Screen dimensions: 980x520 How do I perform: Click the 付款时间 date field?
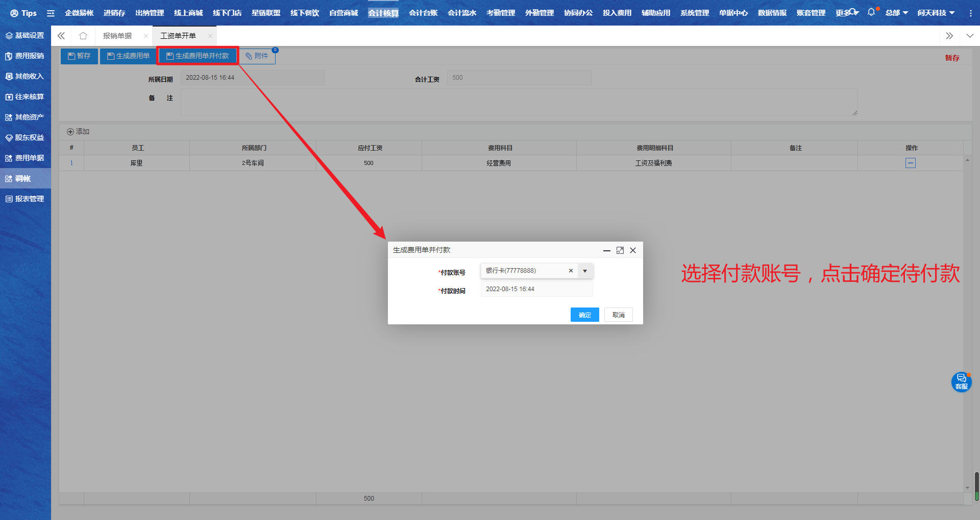click(536, 289)
